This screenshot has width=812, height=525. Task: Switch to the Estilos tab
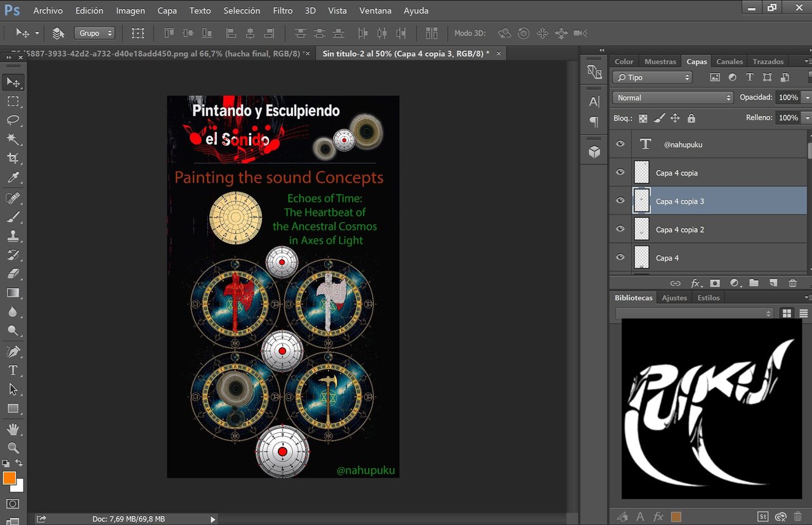coord(709,298)
